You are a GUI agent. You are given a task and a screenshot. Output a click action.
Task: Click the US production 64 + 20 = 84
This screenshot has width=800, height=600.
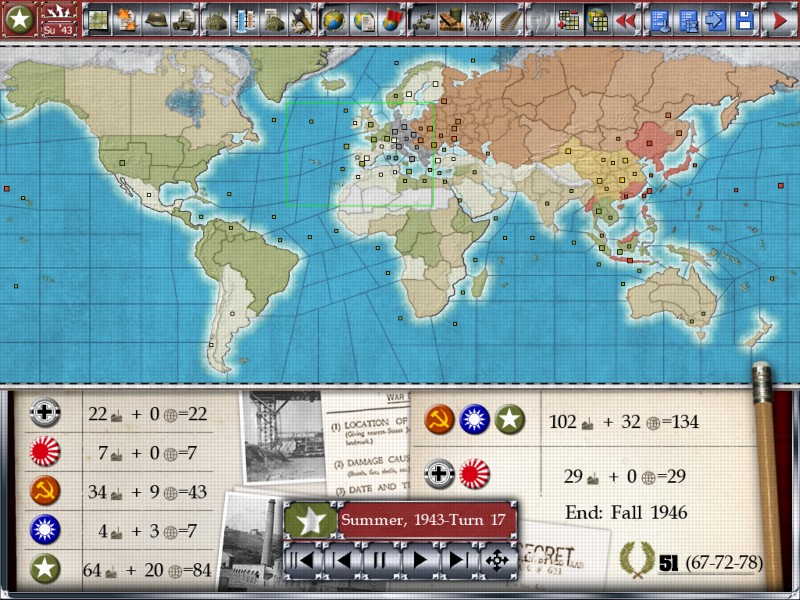point(147,570)
